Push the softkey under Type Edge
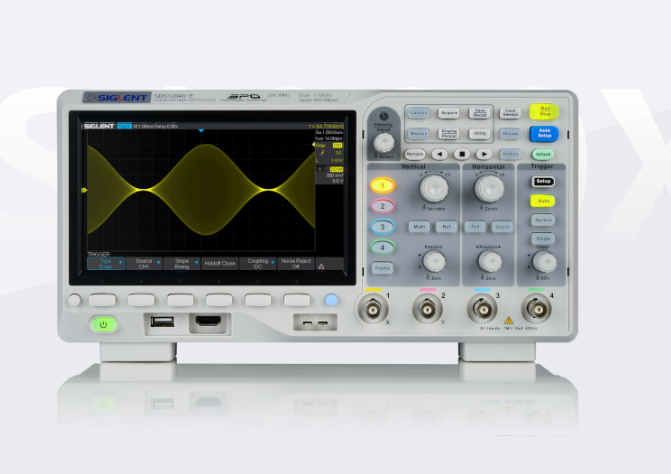The width and height of the screenshot is (671, 474). point(103,300)
